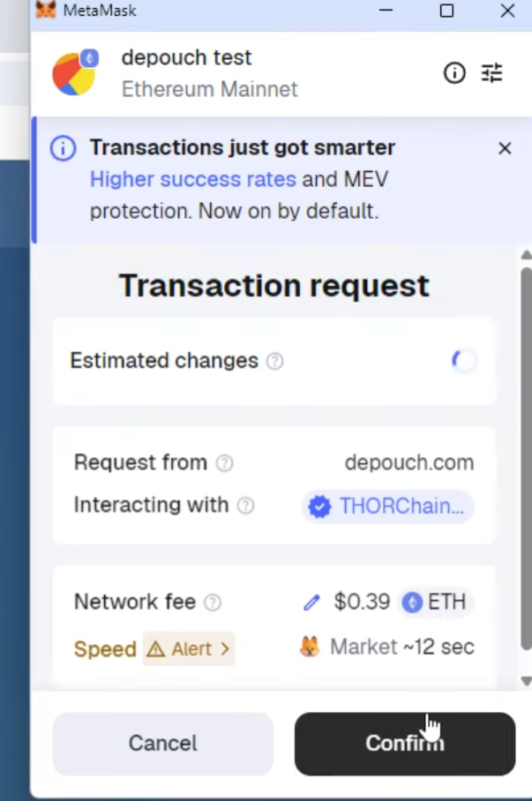Click the vertical scrollbar thumb
The width and height of the screenshot is (532, 801).
point(526,459)
